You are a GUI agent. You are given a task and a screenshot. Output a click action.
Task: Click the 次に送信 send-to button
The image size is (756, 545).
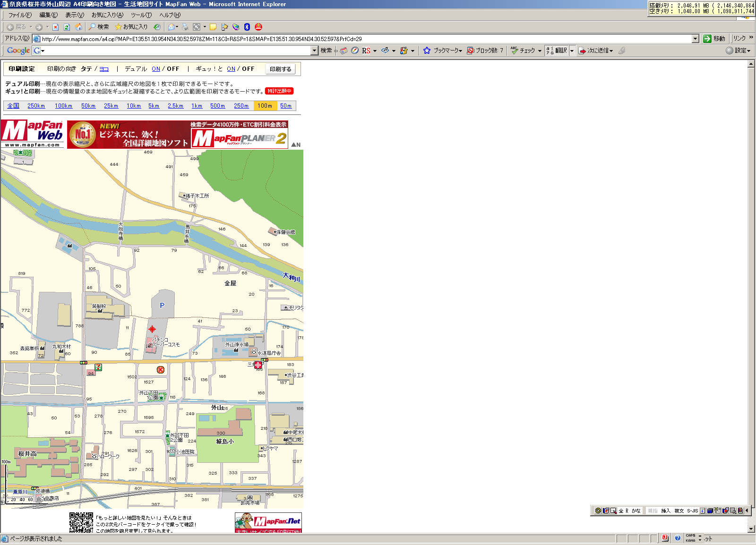click(596, 51)
